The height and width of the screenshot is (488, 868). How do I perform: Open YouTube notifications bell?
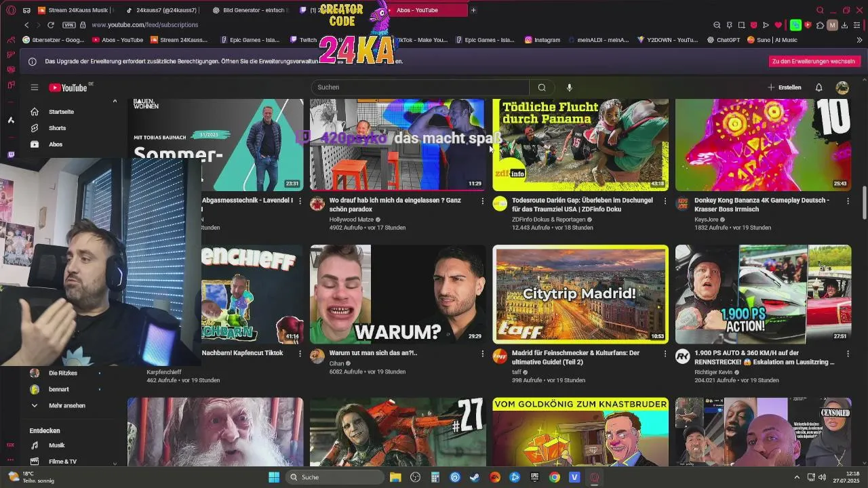pyautogui.click(x=818, y=87)
